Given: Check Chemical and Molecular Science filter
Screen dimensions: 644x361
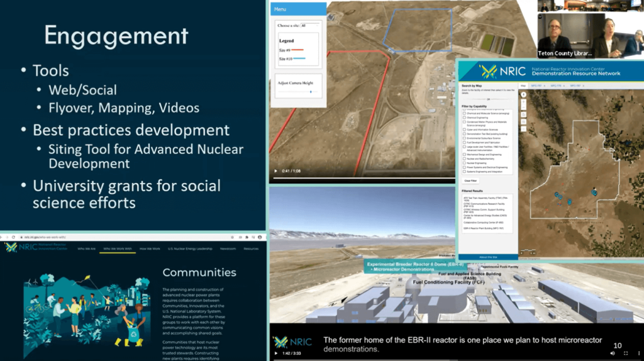Looking at the screenshot, I should point(465,113).
